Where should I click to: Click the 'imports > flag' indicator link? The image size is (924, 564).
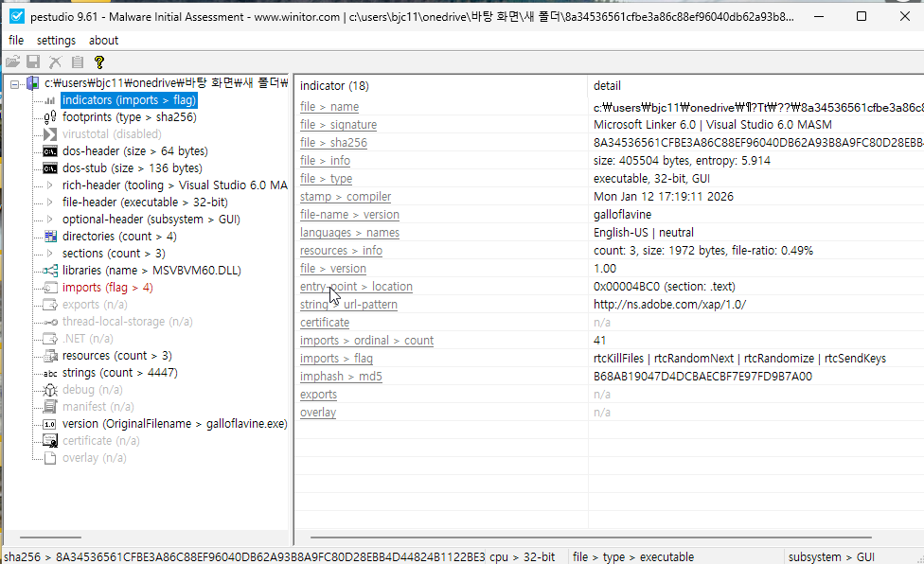click(336, 359)
